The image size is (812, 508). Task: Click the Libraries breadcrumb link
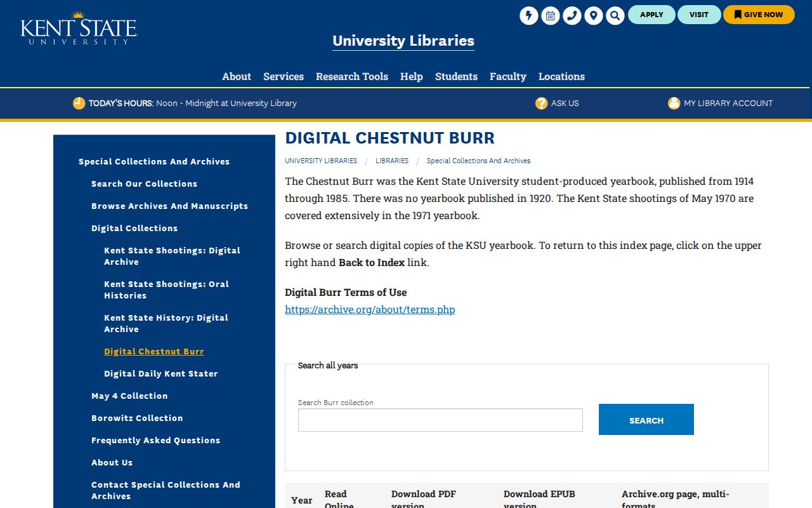click(392, 161)
